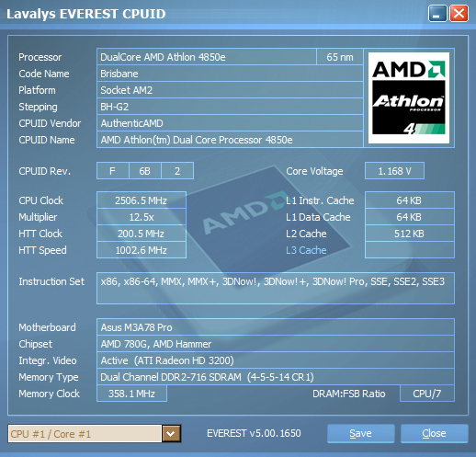Click the Memory Type label
Image resolution: width=476 pixels, height=457 pixels.
pos(49,377)
